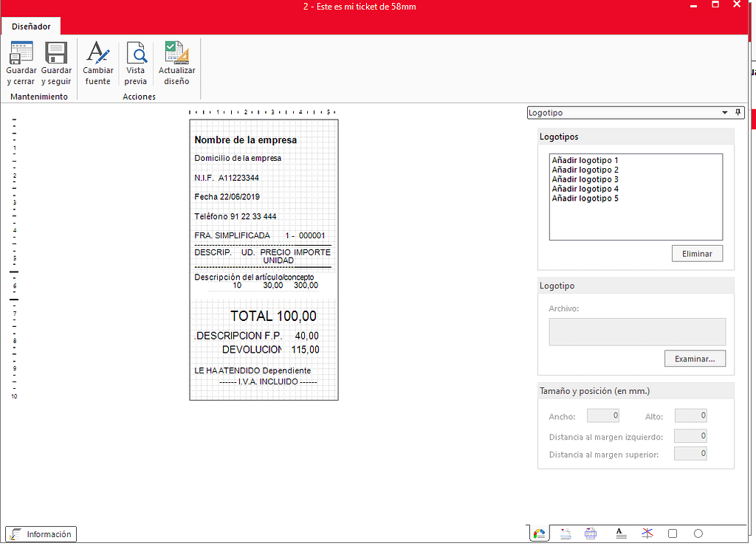Select the circle shape tab icon
This screenshot has height=546, width=756.
pyautogui.click(x=698, y=533)
